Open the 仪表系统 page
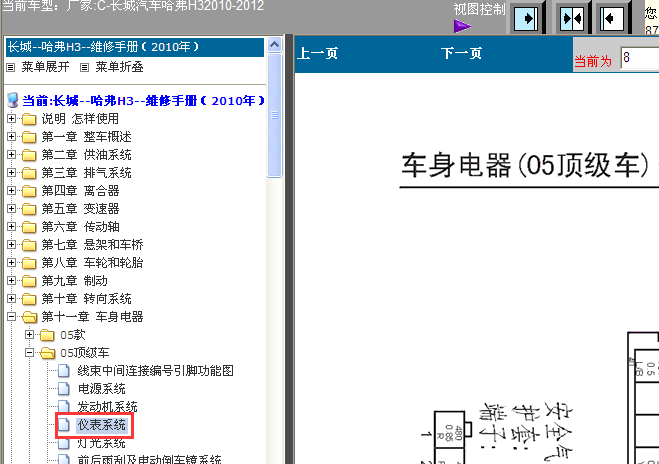The height and width of the screenshot is (464, 659). pyautogui.click(x=102, y=425)
